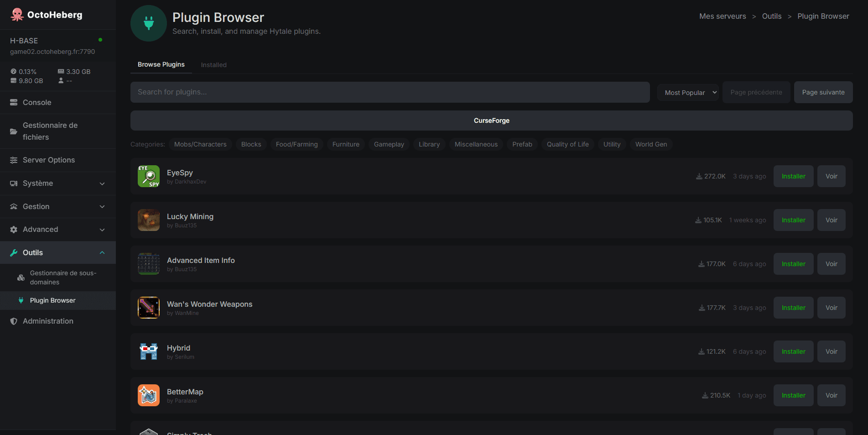Select the CurseForge source tab
The height and width of the screenshot is (435, 868).
click(492, 121)
